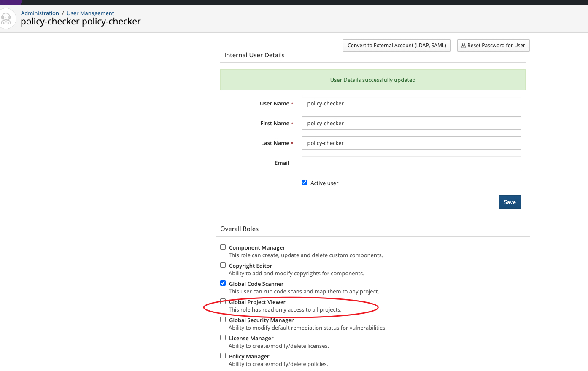Go to User Management via breadcrumb
This screenshot has width=588, height=371.
click(x=90, y=13)
